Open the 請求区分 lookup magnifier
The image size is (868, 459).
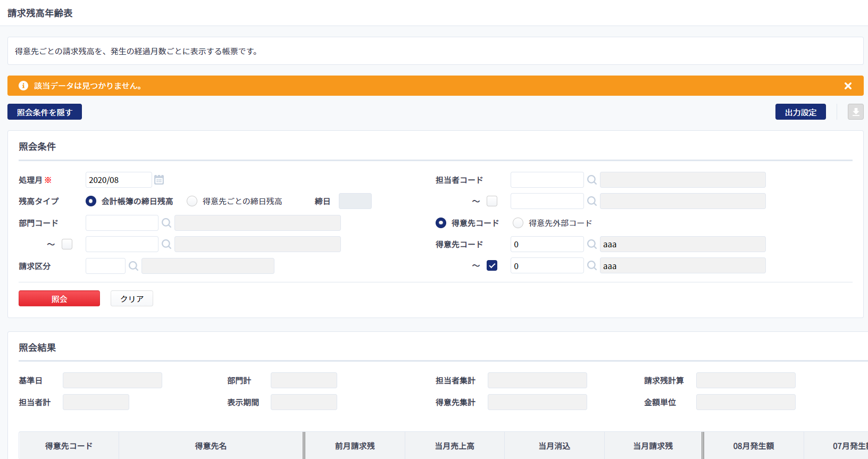point(133,266)
